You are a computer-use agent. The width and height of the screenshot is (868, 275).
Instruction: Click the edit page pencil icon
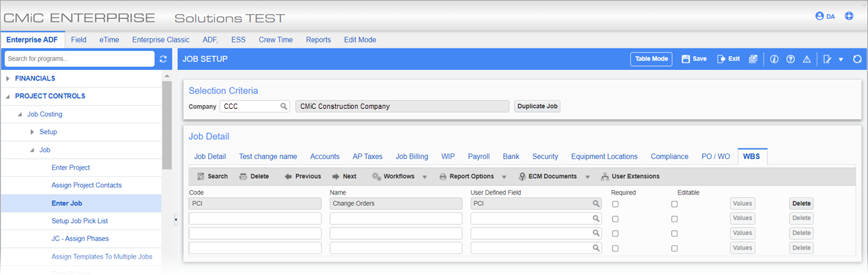(x=828, y=59)
